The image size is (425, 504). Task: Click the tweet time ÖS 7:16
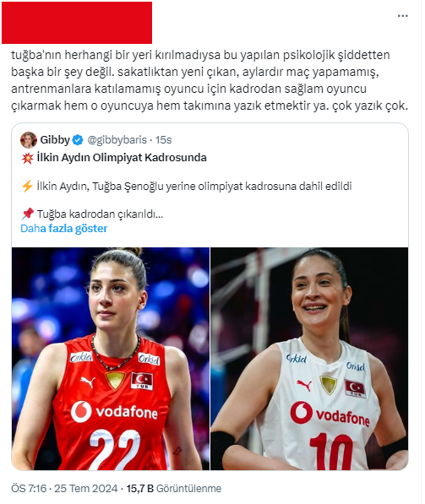pyautogui.click(x=29, y=489)
